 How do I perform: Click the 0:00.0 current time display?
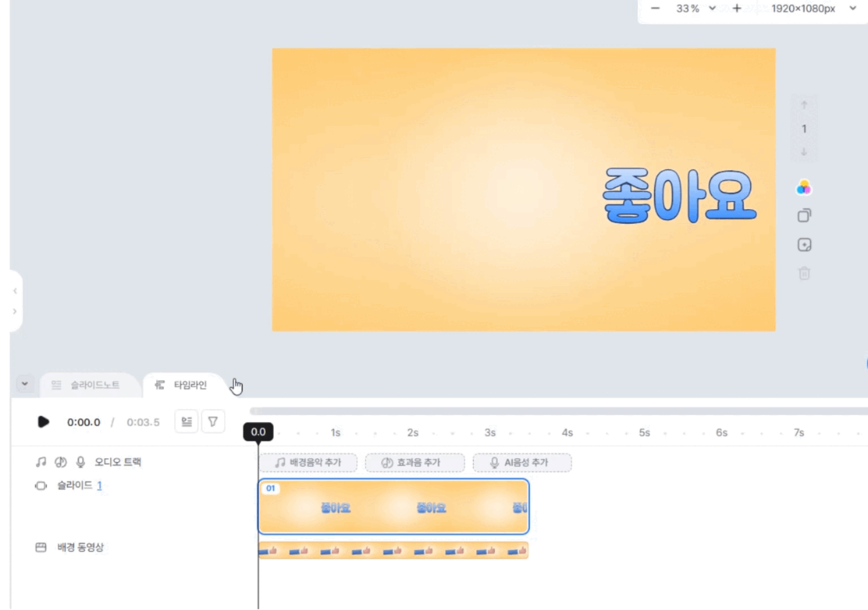84,422
